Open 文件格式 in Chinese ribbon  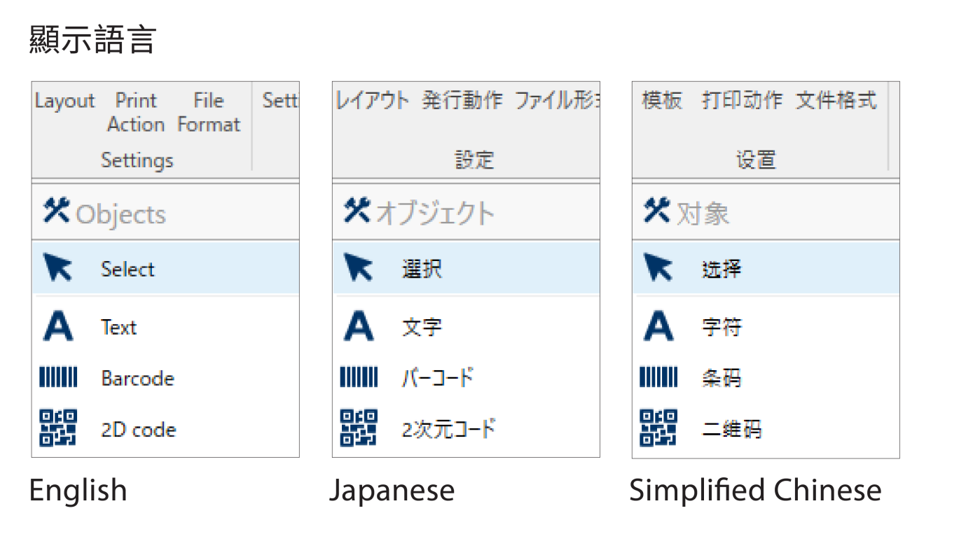836,100
